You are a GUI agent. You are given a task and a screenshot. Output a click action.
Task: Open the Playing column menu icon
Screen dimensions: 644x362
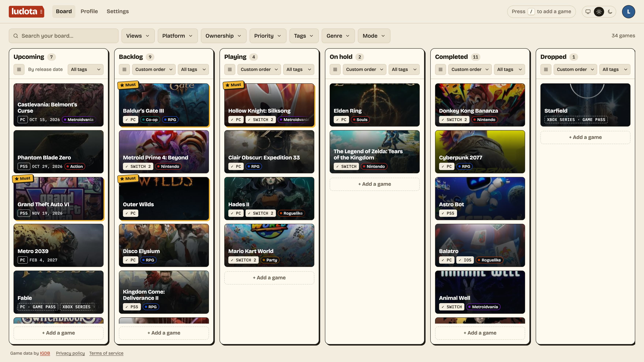tap(230, 69)
